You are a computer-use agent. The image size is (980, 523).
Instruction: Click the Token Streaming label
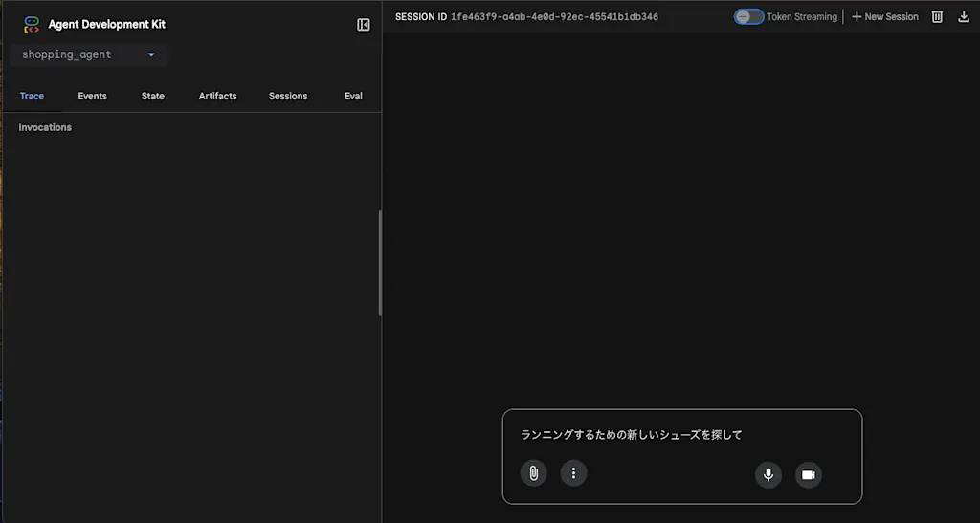tap(802, 17)
